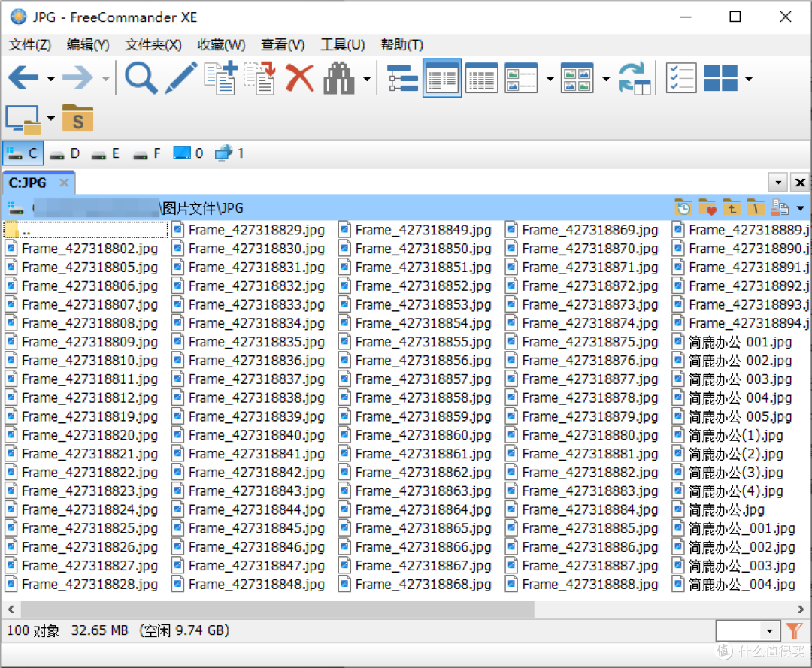The image size is (812, 668).
Task: Click the horizontal scrollbar thumb
Action: [x=277, y=609]
